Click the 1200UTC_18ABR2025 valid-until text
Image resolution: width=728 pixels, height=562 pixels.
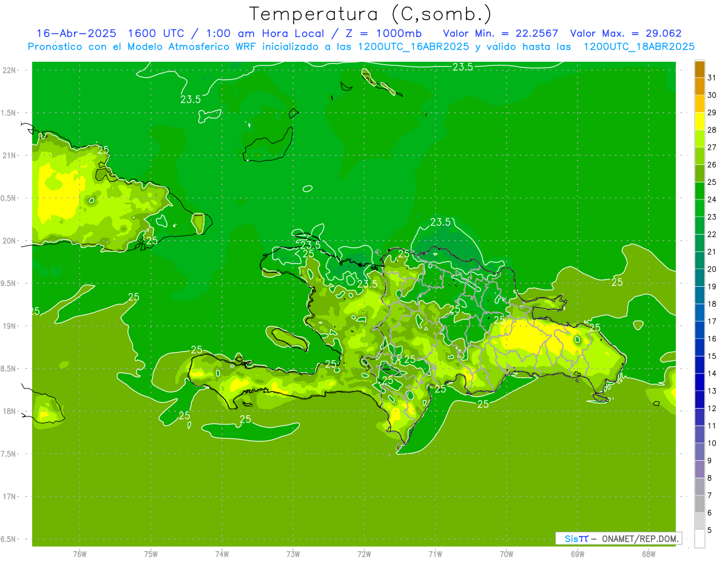pos(639,47)
